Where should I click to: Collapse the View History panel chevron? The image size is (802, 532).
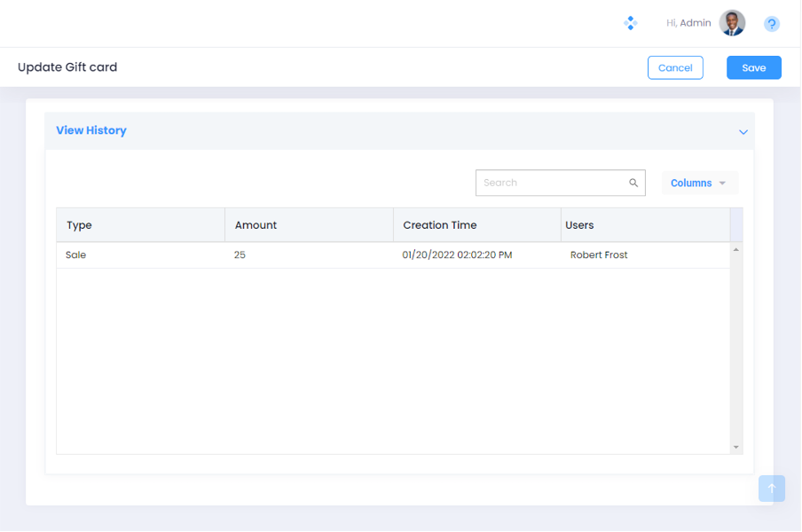[x=743, y=132]
